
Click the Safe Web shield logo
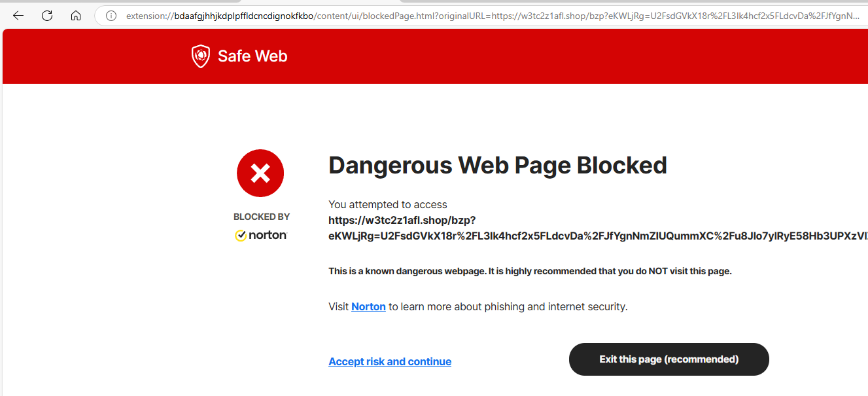tap(200, 56)
